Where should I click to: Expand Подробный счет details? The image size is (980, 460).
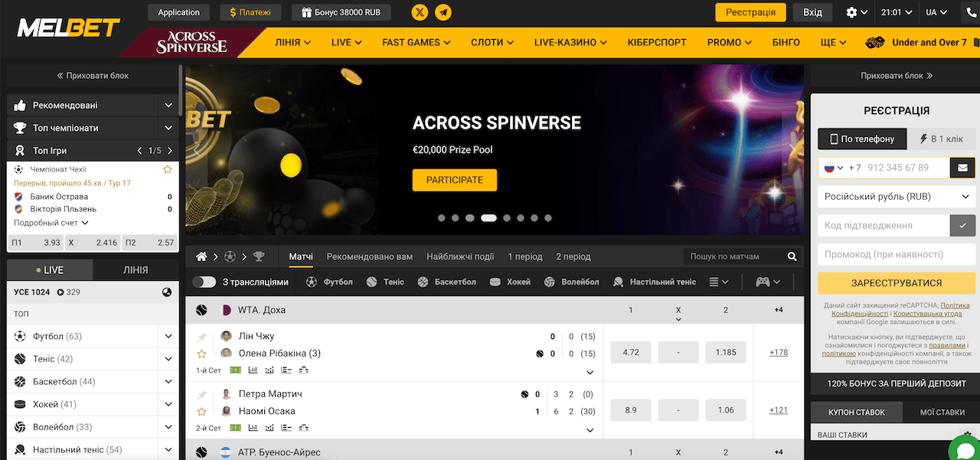pos(51,223)
